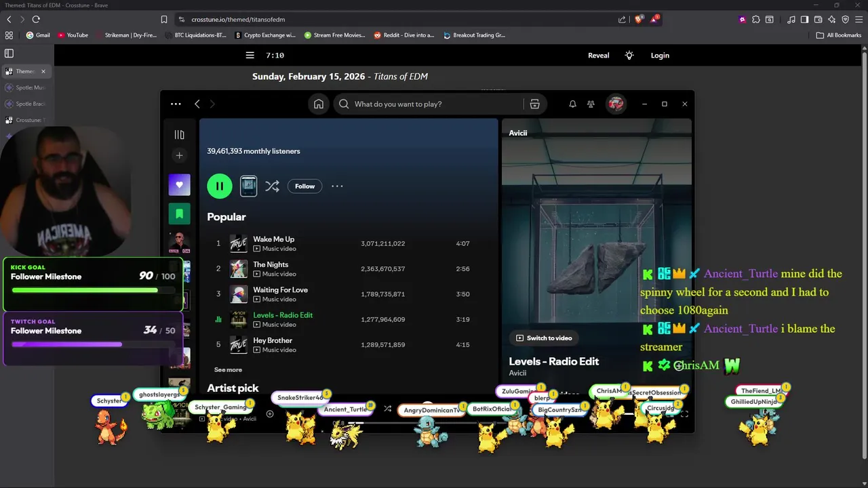
Task: Expand the All Bookmarks folder
Action: point(839,35)
